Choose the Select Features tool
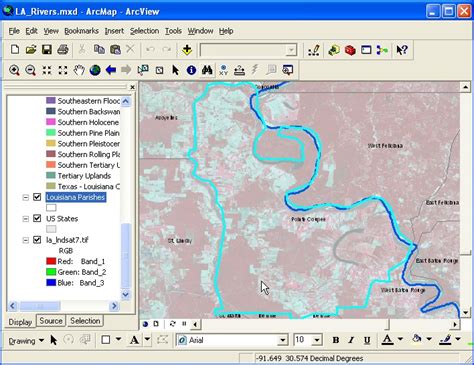 [143, 70]
